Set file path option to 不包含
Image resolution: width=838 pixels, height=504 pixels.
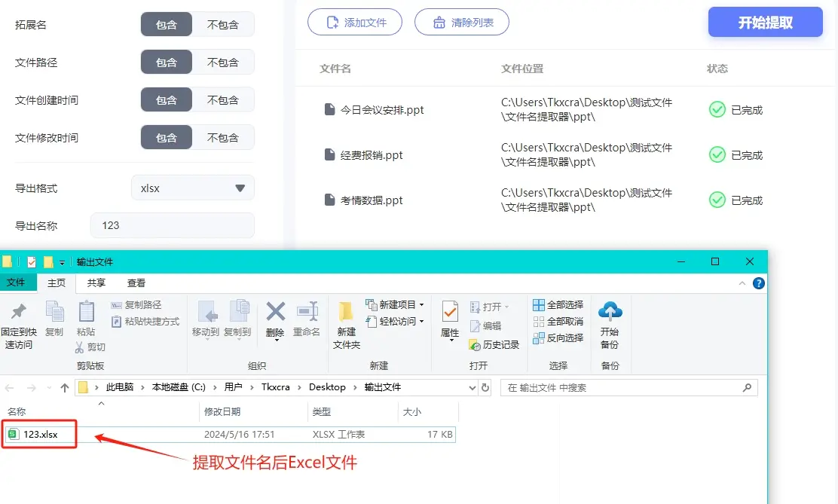223,63
